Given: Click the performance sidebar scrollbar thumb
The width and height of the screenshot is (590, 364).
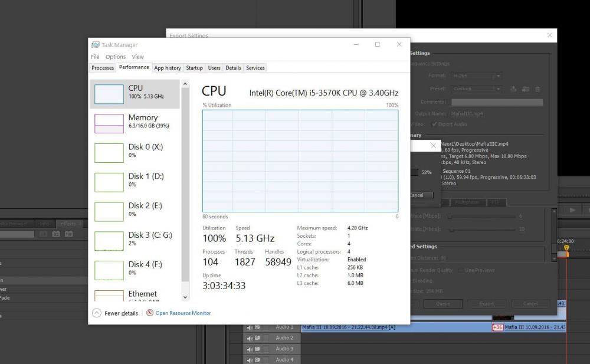Looking at the screenshot, I should pyautogui.click(x=185, y=185).
